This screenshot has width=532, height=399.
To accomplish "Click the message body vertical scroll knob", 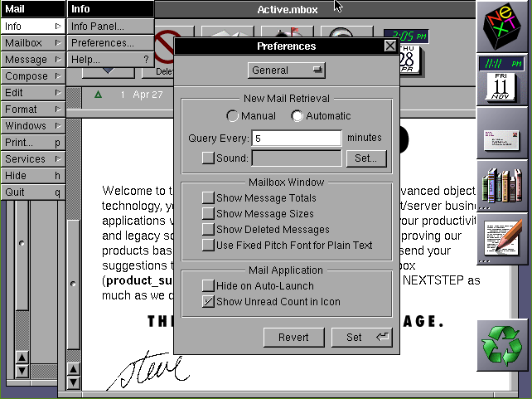I will 73,285.
